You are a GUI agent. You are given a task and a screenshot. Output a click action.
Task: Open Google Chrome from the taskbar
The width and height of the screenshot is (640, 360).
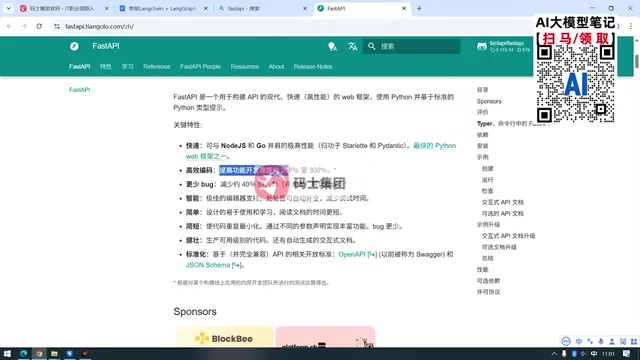39,353
